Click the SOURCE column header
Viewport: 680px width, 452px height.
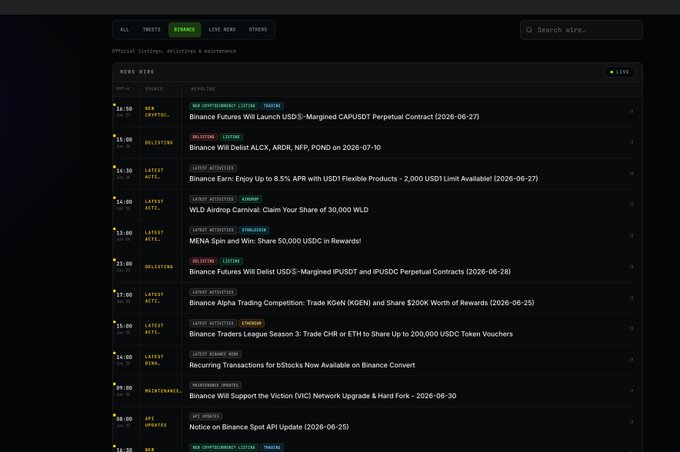point(154,89)
